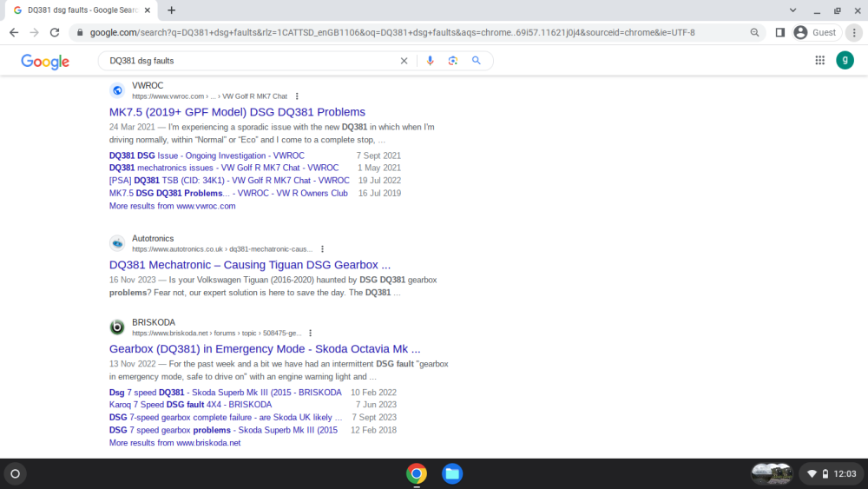The width and height of the screenshot is (868, 489).
Task: Submit search with magnifier button
Action: [476, 61]
